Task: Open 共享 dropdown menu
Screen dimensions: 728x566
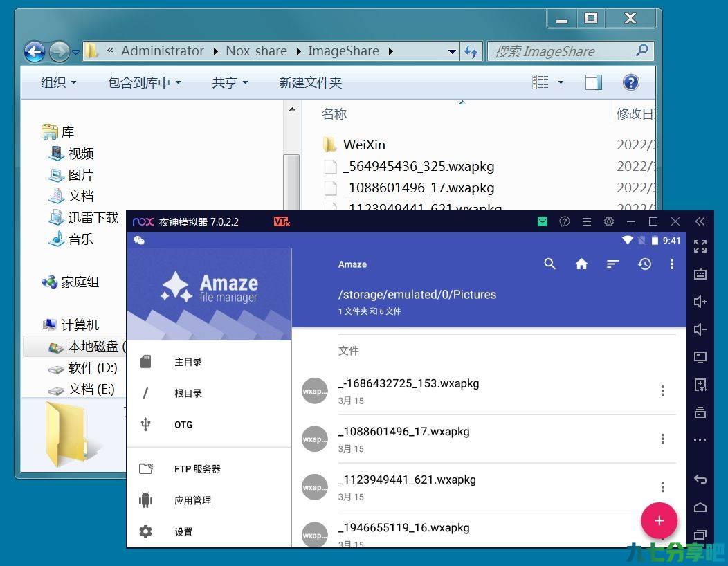Action: point(230,82)
